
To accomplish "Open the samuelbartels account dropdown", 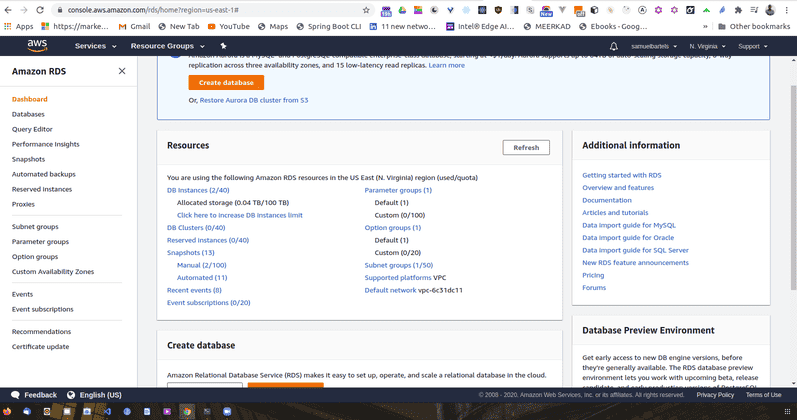I will coord(654,46).
